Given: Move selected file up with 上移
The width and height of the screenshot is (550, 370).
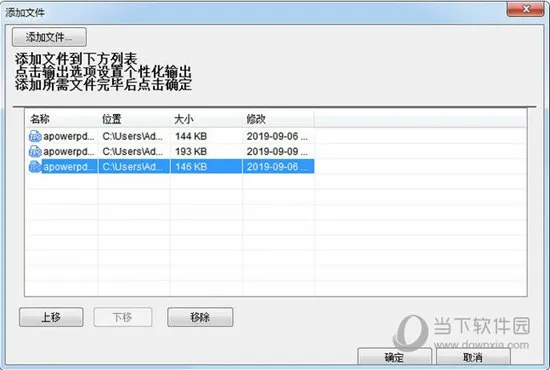Looking at the screenshot, I should 51,317.
